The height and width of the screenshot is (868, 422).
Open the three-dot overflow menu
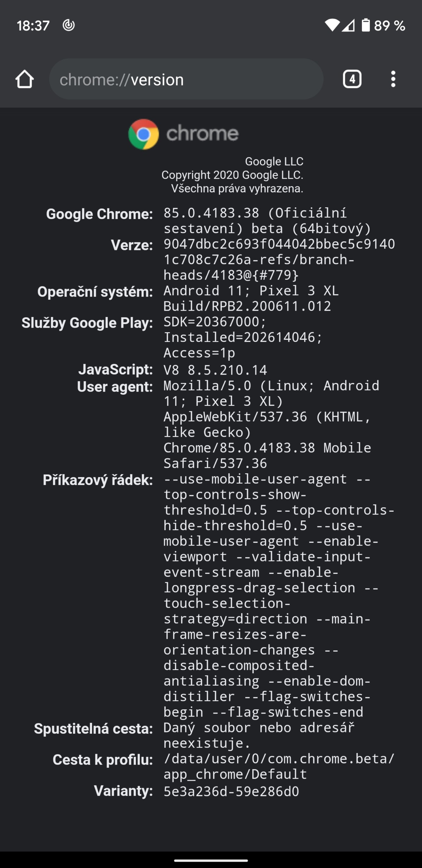point(393,79)
